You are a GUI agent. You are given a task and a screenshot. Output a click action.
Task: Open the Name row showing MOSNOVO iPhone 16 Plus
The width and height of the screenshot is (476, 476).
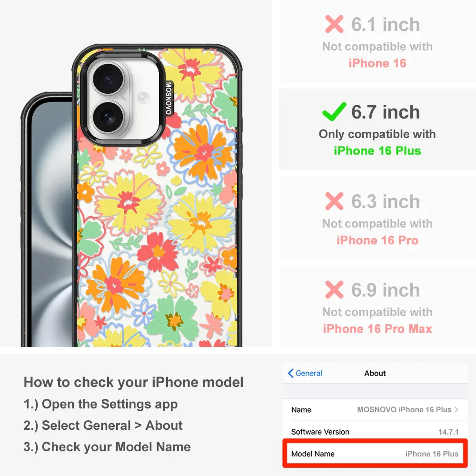click(375, 410)
